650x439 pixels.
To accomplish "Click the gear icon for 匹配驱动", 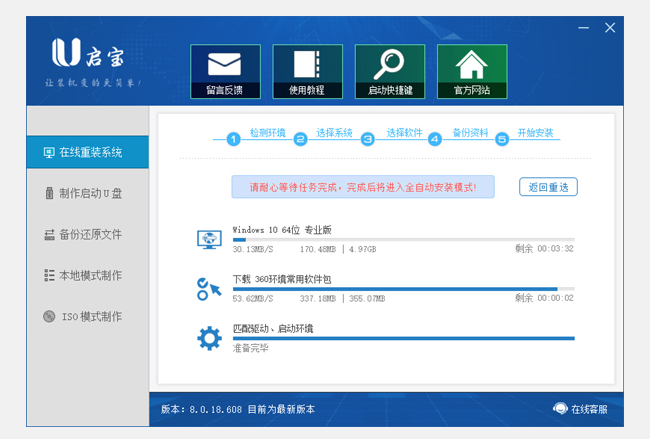I will [209, 338].
